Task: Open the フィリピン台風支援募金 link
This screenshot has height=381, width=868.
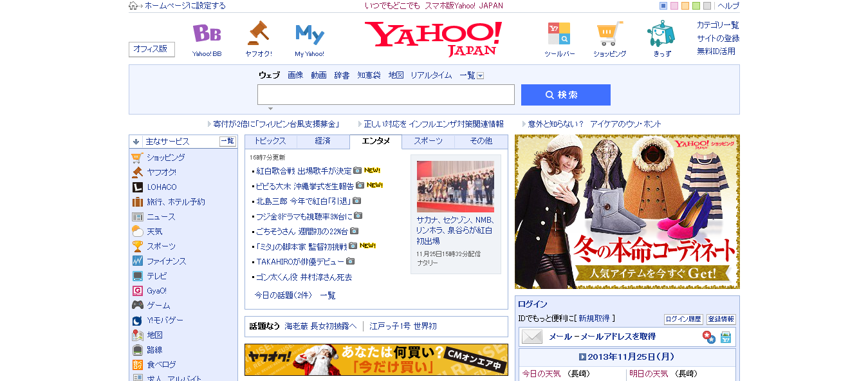Action: pos(276,124)
